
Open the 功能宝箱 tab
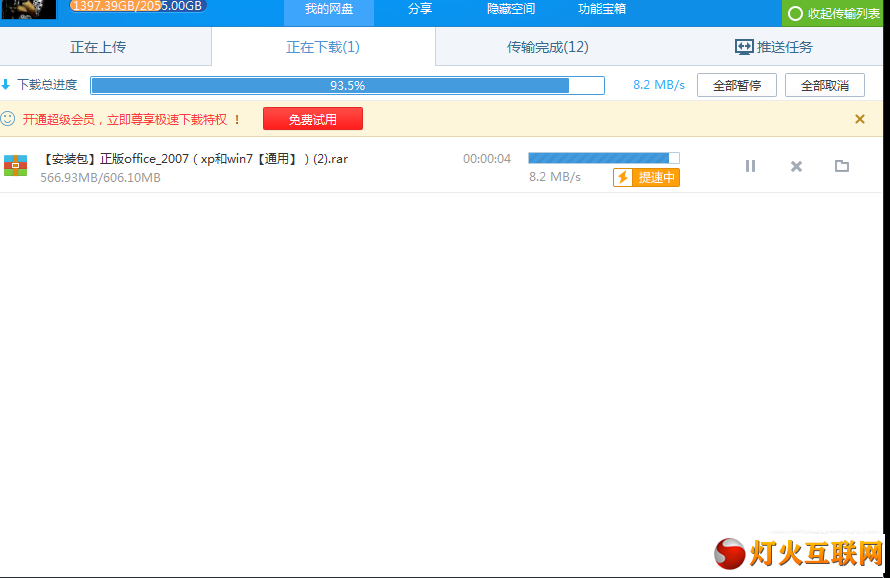[602, 9]
